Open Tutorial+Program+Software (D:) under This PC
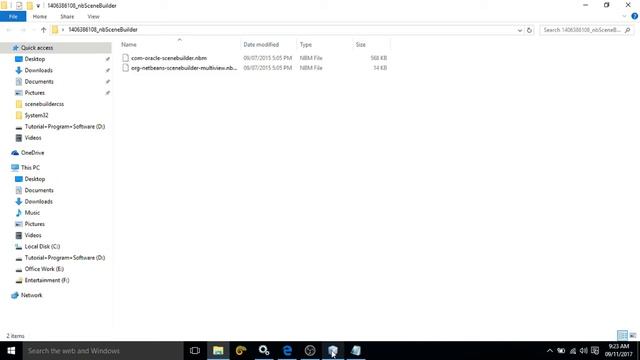The image size is (640, 360). point(64,258)
